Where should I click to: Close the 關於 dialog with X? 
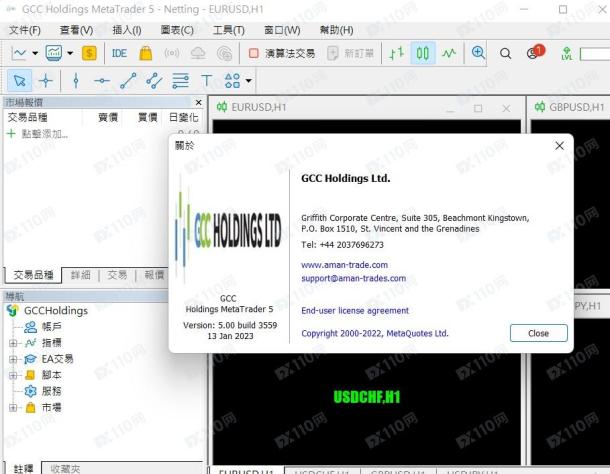tap(559, 146)
